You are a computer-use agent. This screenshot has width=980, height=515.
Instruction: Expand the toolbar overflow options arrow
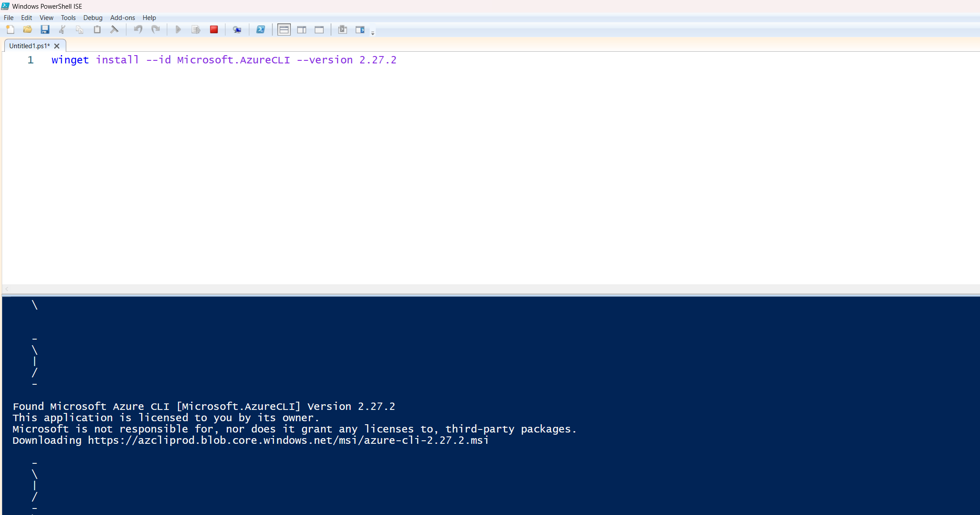[x=373, y=33]
